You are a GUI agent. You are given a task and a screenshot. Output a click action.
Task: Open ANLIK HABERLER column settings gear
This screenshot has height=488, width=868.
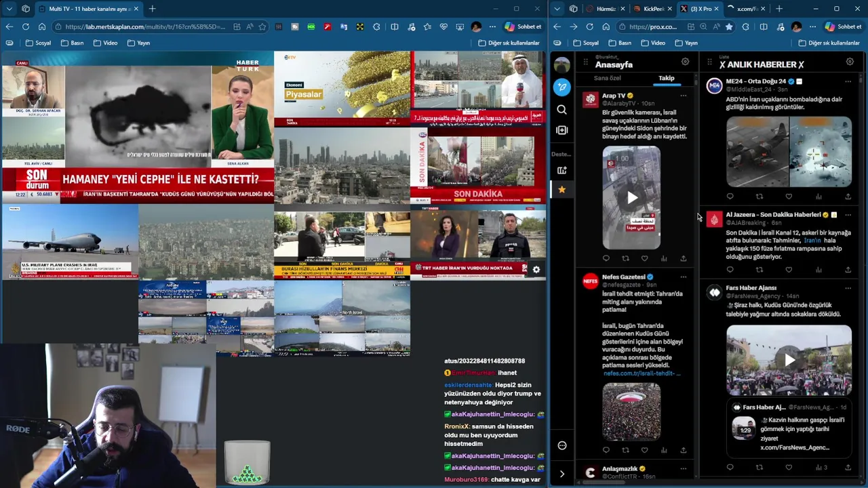coord(850,62)
